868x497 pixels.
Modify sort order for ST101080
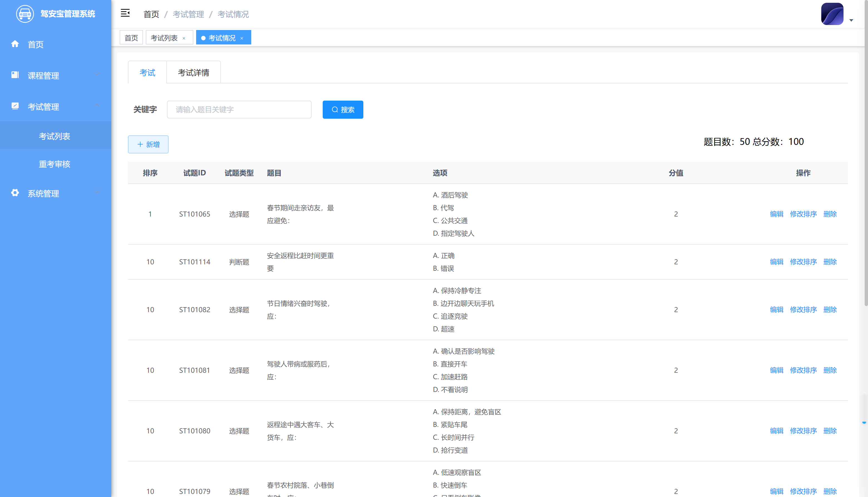(x=803, y=431)
